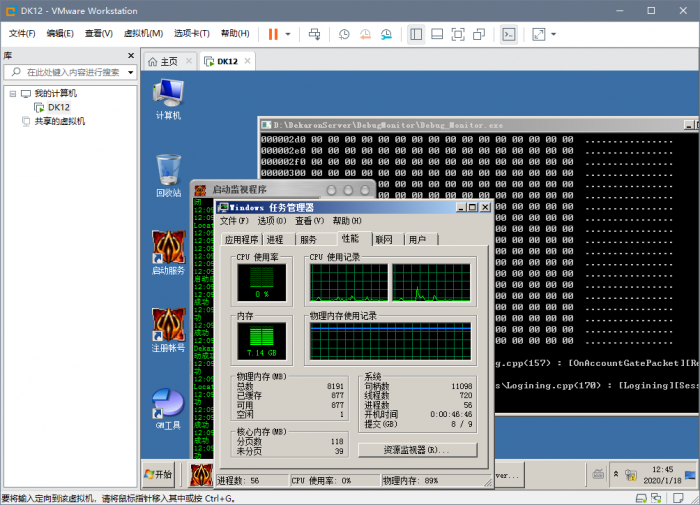Image resolution: width=700 pixels, height=505 pixels.
Task: Show hidden tray icons chevron
Action: coord(616,474)
